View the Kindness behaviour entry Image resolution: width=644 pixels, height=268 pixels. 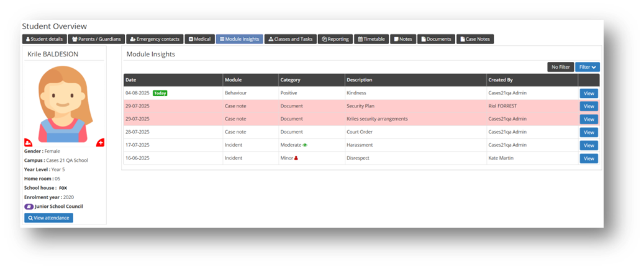pyautogui.click(x=588, y=93)
